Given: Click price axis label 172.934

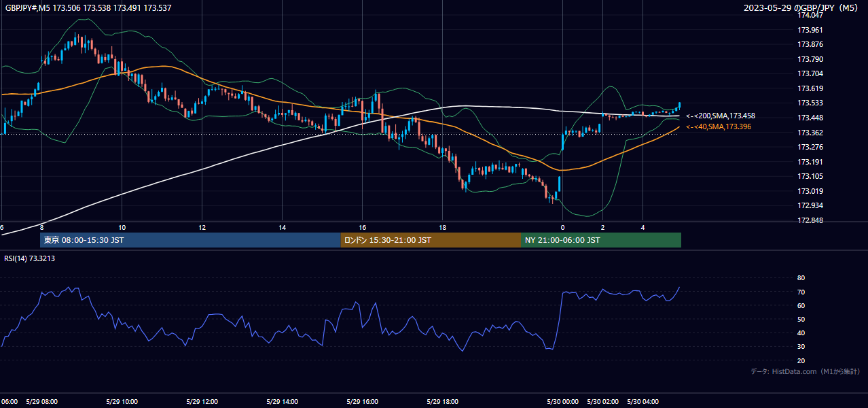Looking at the screenshot, I should tap(810, 205).
